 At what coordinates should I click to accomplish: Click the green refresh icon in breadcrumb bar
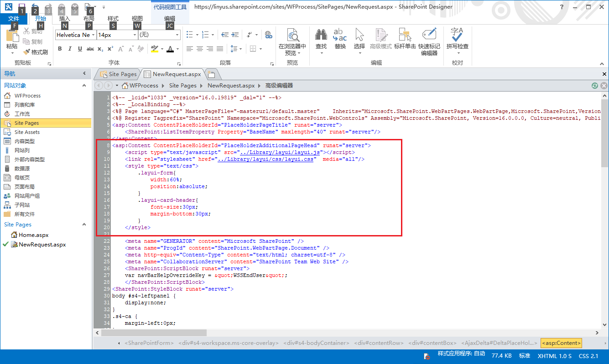pyautogui.click(x=595, y=86)
